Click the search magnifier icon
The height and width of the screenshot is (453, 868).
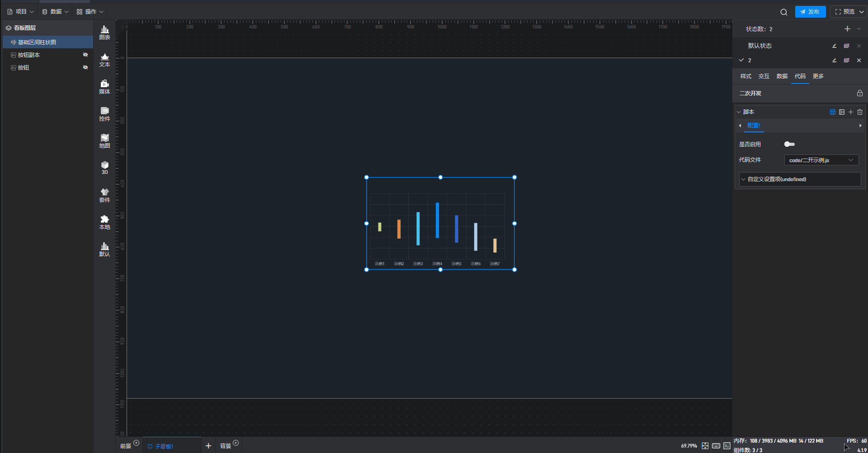pos(783,12)
